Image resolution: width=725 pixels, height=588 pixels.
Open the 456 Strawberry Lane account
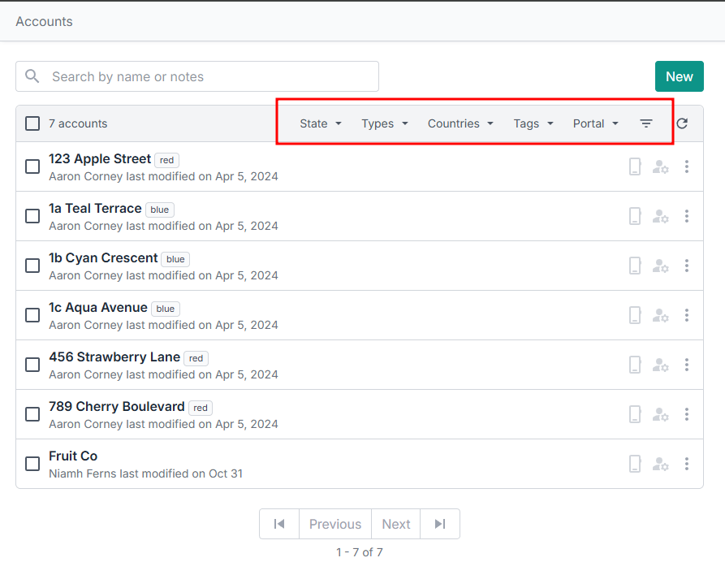(114, 357)
